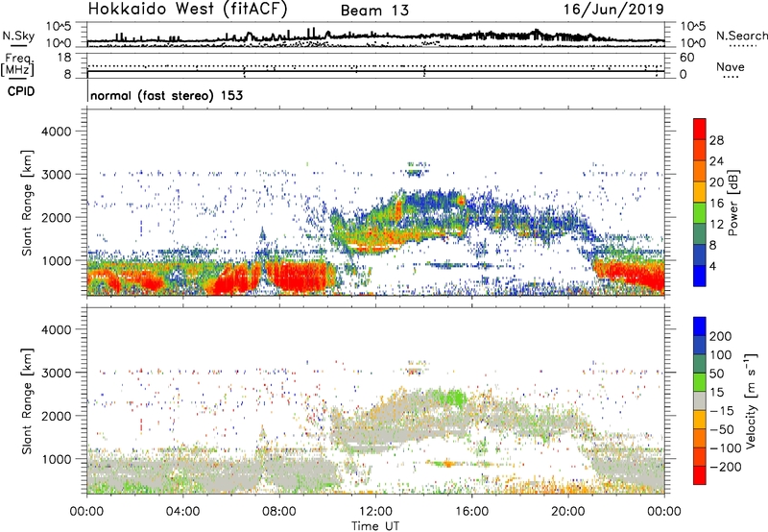This screenshot has width=768, height=532.
Task: Click the CPID row label
Action: point(21,91)
